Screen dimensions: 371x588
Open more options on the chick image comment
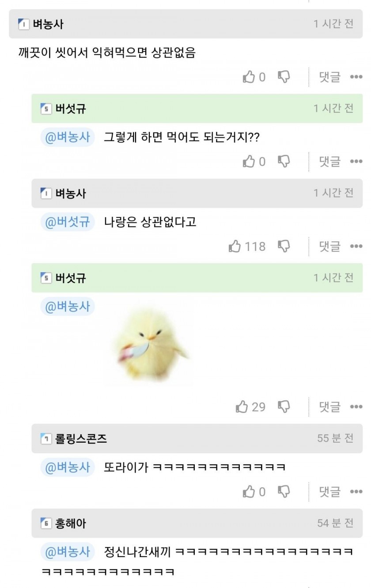(356, 407)
